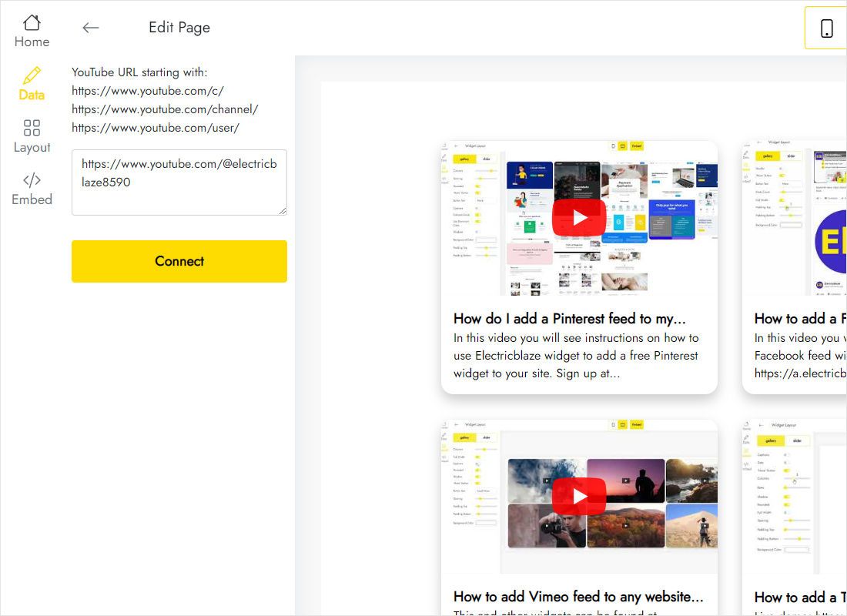Play the Vimeo feed video

coord(579,496)
